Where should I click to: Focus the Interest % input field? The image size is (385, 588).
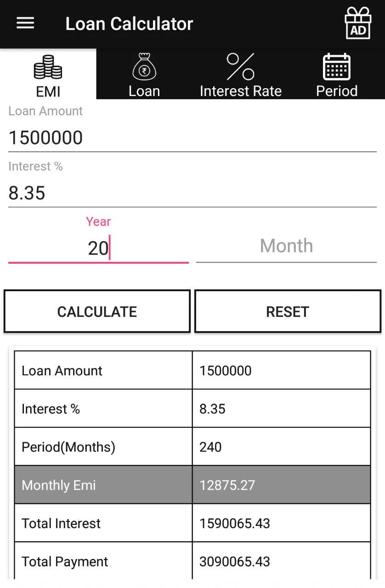click(x=192, y=193)
